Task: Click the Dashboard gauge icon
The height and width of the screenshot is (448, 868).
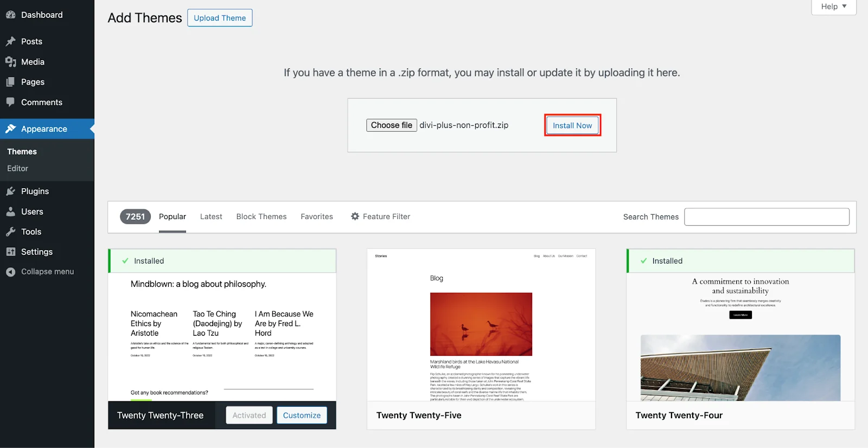Action: coord(10,15)
